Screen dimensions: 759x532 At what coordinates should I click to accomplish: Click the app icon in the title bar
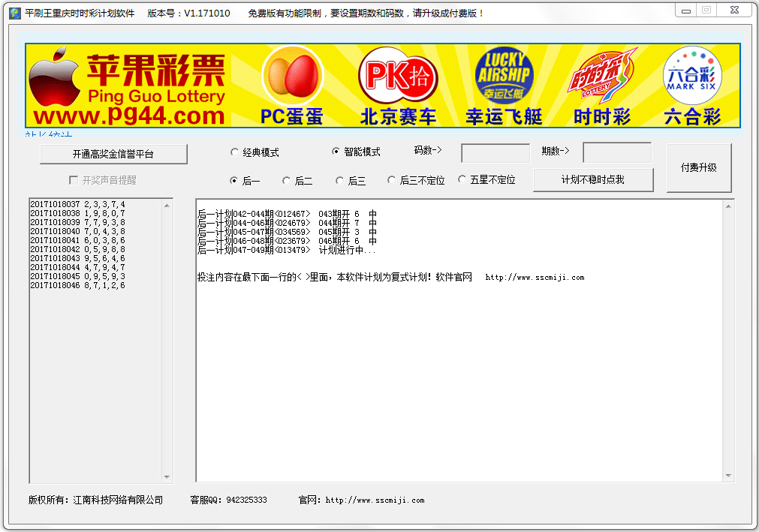coord(15,13)
